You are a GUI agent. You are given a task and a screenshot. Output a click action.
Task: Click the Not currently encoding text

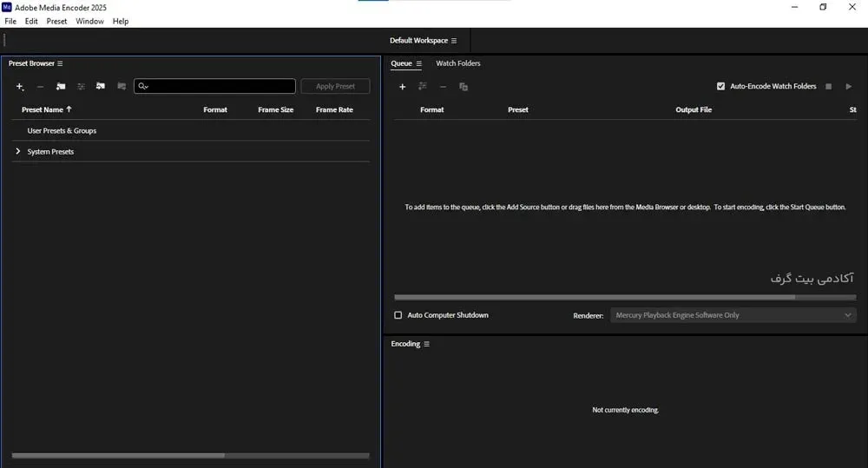[626, 410]
